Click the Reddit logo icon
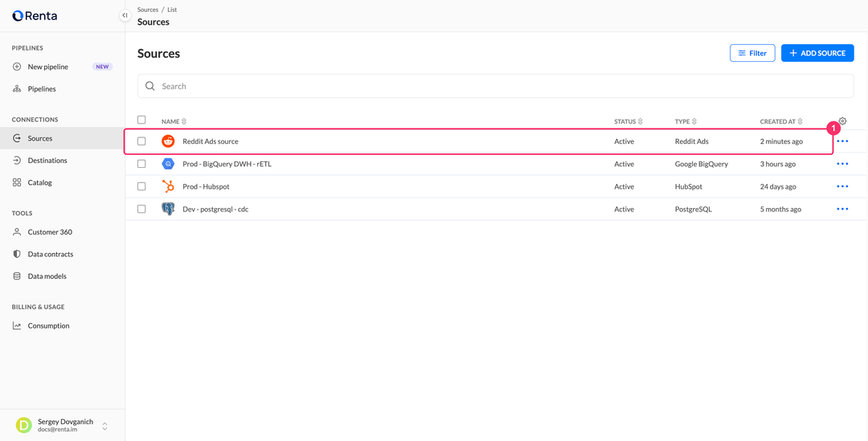Screen dimensions: 868x441 click(x=168, y=141)
